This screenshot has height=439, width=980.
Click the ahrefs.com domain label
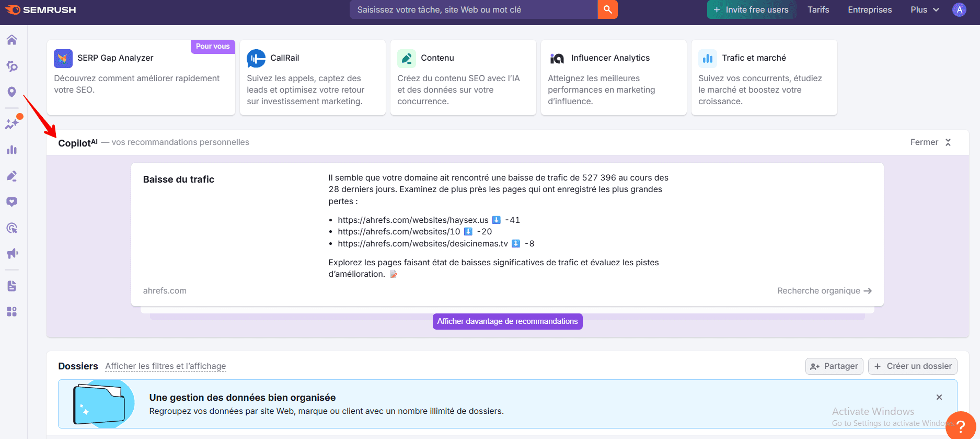[x=165, y=291]
